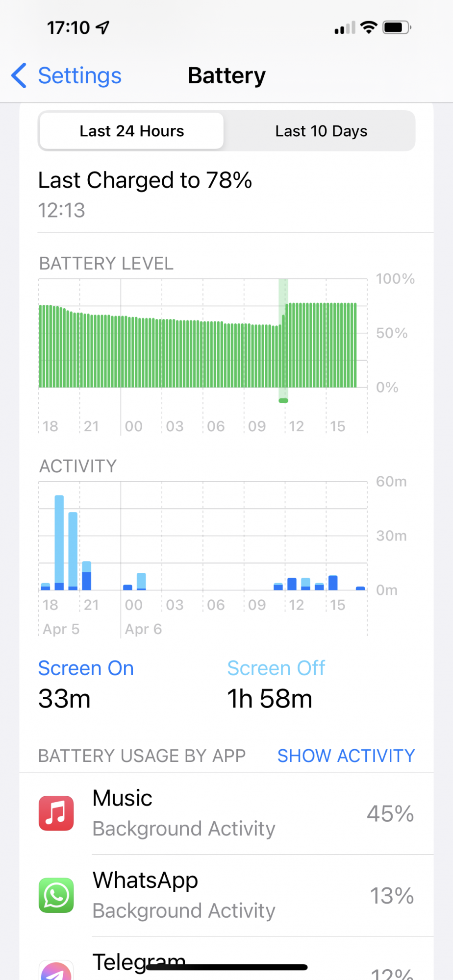Tap the 17:10 status bar clock

click(68, 28)
